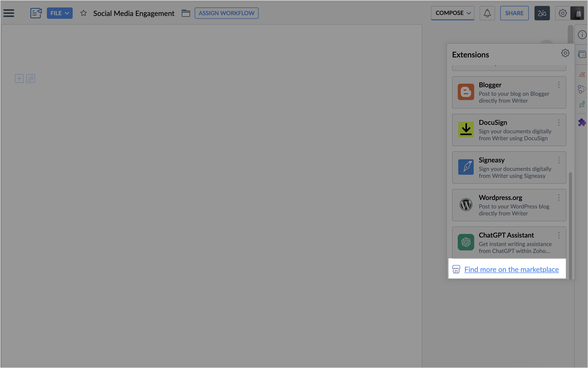Click the marketplace store icon
The image size is (588, 368).
coord(456,269)
